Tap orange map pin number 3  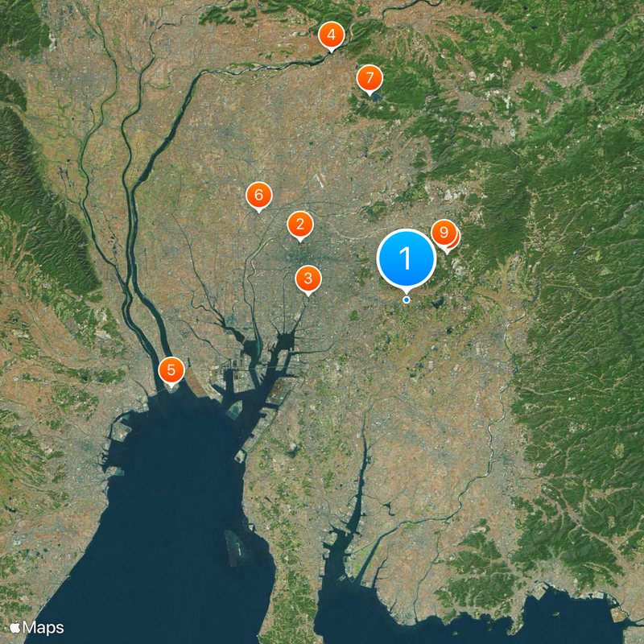pos(308,279)
